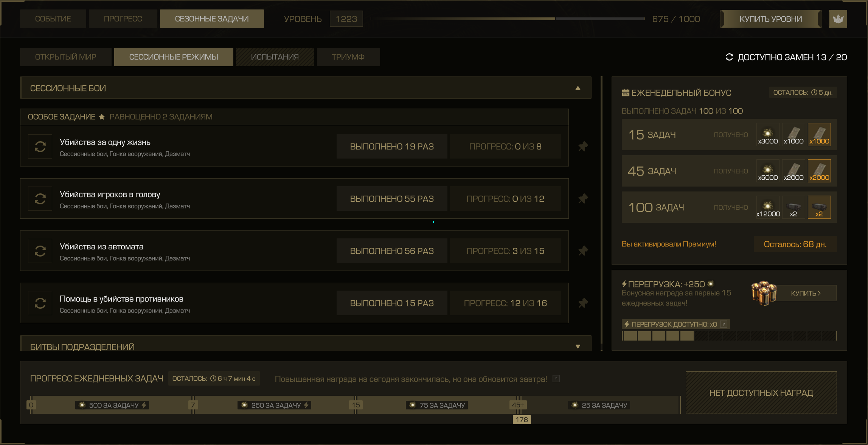The height and width of the screenshot is (445, 868).
Task: Expand the Битвы подразделений section
Action: coord(578,346)
